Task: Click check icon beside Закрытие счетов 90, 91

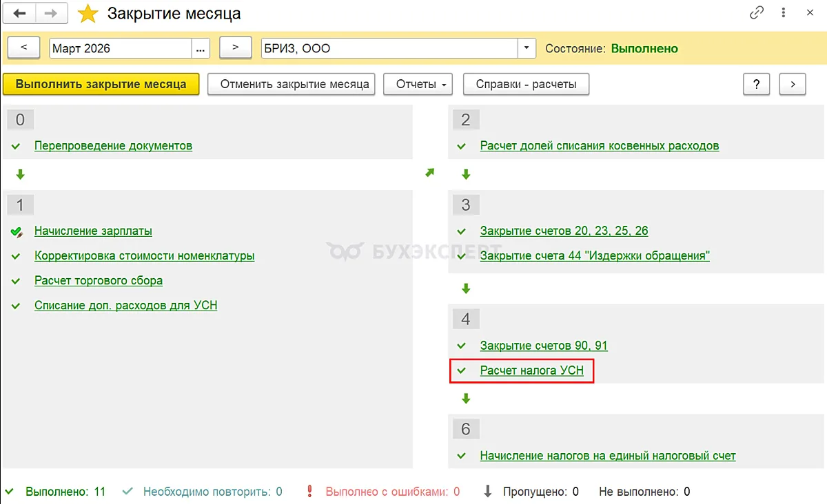Action: point(462,346)
